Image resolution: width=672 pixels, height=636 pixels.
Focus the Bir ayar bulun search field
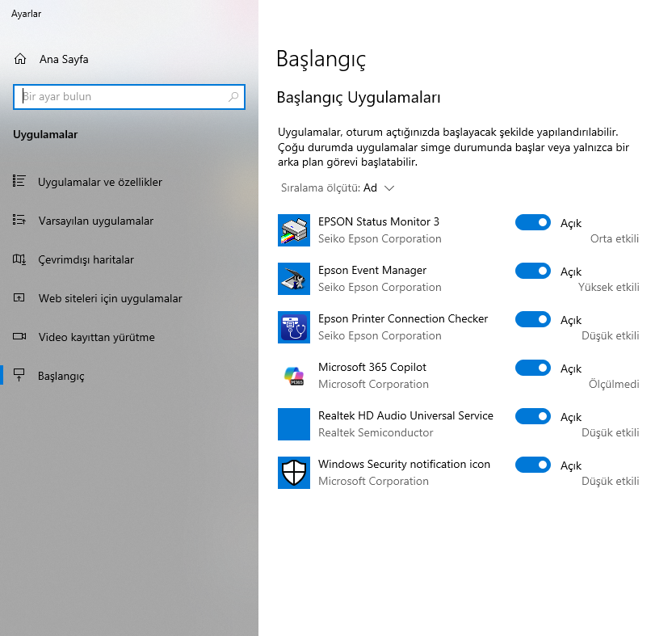[x=129, y=96]
